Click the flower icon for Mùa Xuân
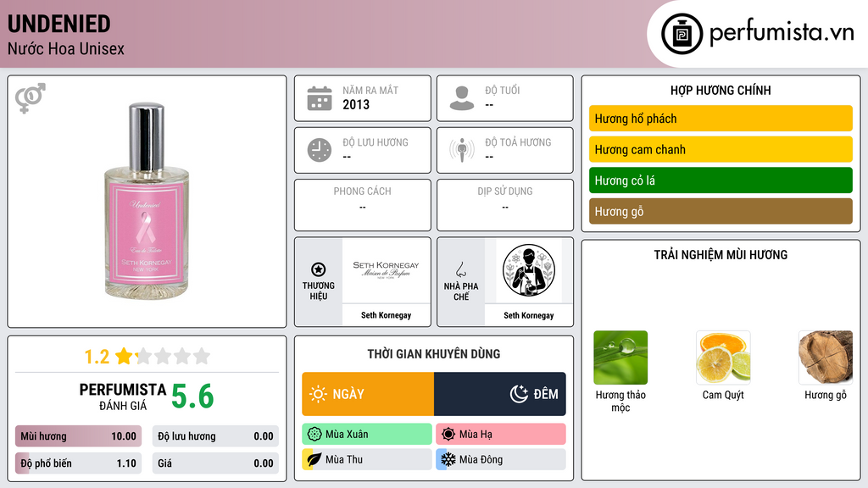 pyautogui.click(x=314, y=435)
